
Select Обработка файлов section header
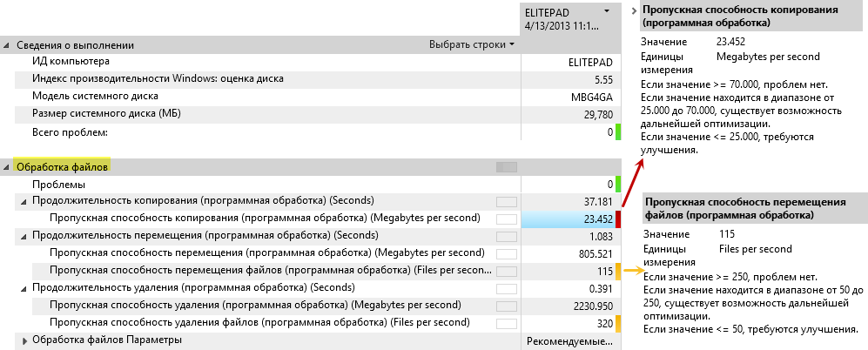(62, 166)
